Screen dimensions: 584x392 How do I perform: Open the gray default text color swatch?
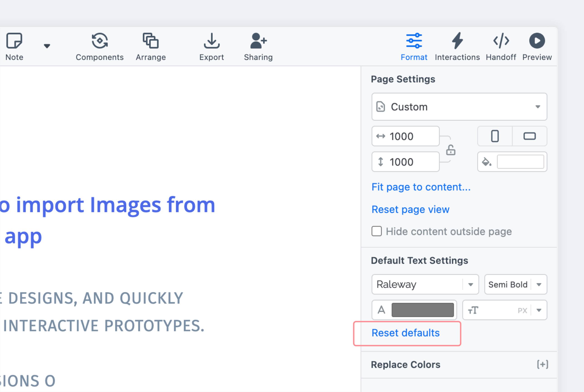pyautogui.click(x=422, y=310)
